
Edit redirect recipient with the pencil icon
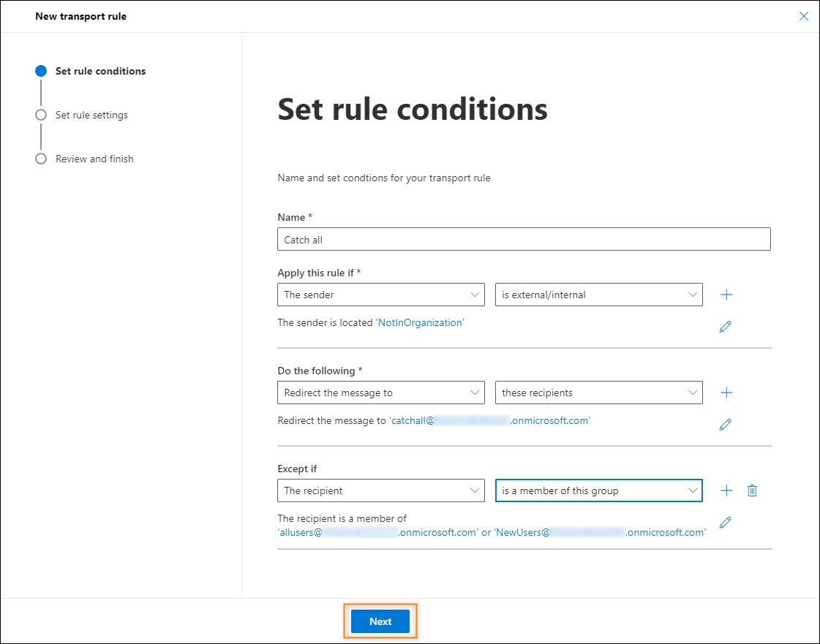[726, 425]
